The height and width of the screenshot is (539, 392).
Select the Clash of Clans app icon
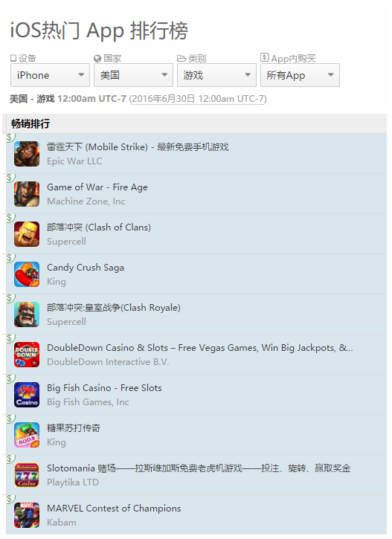point(27,234)
